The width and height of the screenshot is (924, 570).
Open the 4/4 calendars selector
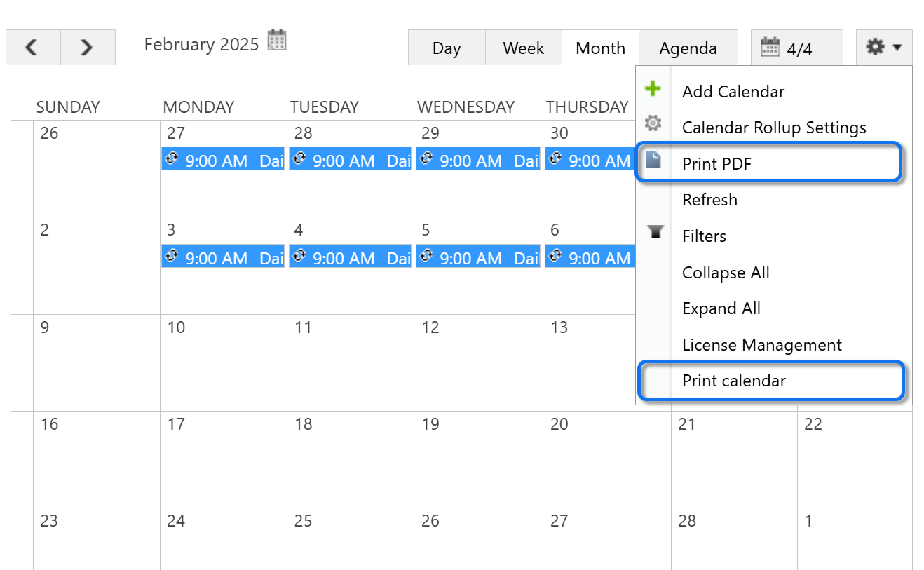796,48
